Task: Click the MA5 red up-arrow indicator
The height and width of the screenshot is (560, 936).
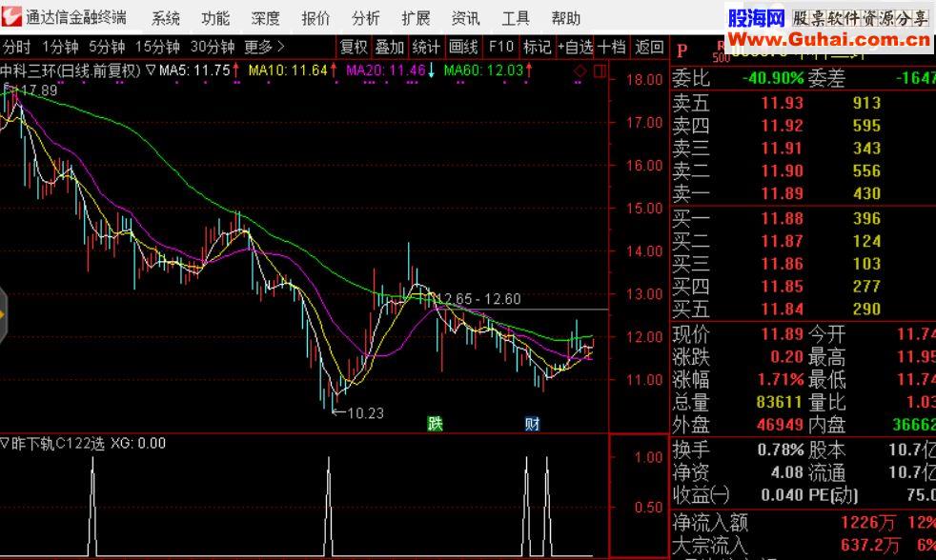Action: 235,70
